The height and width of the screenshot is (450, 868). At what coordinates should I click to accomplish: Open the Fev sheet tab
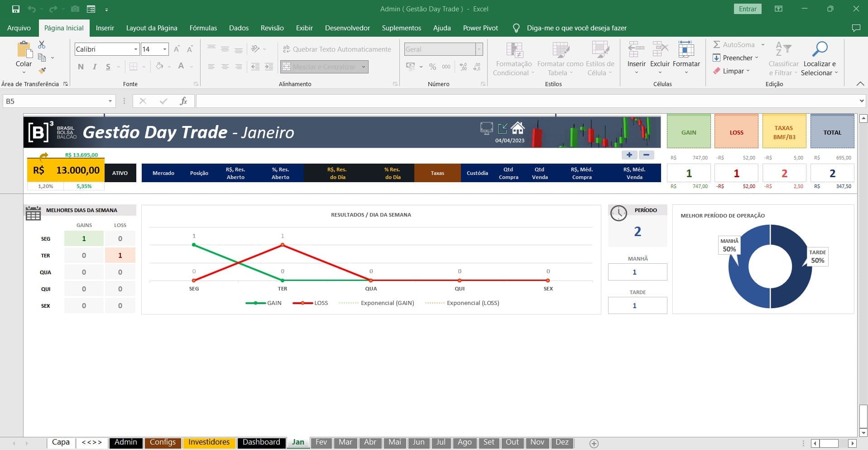(x=321, y=442)
